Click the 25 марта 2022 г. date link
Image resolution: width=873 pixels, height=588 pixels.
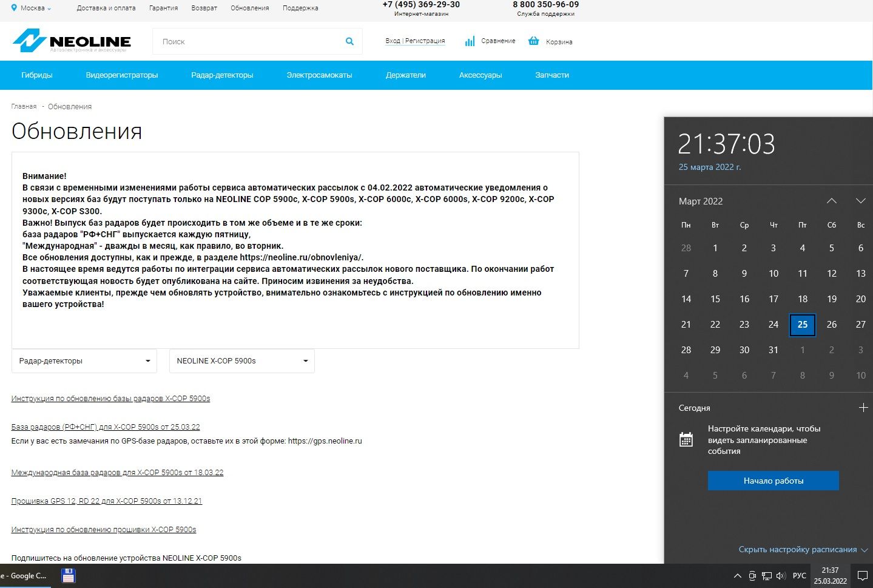[x=710, y=167]
